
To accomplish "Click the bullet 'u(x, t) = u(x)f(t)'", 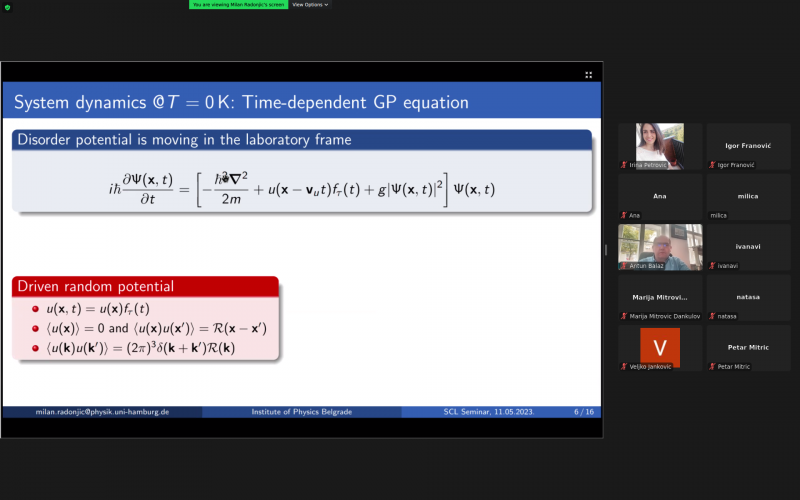I will coord(97,309).
